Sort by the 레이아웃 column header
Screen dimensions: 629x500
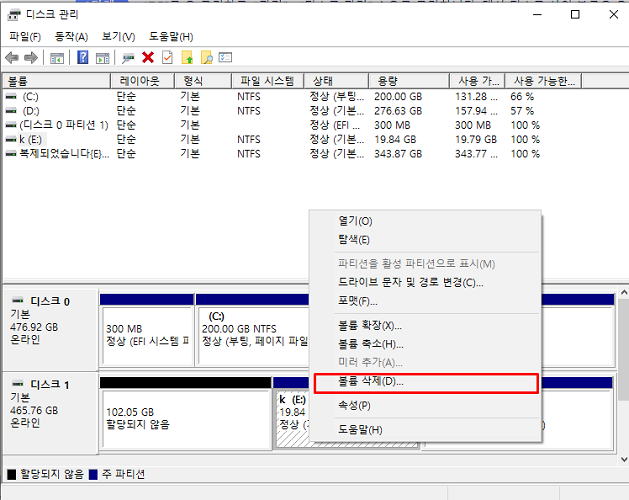pyautogui.click(x=142, y=81)
